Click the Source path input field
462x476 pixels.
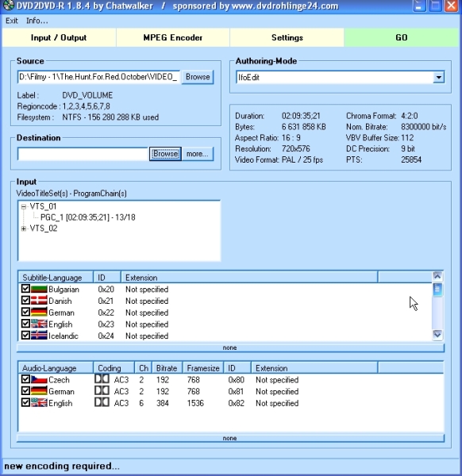(99, 77)
